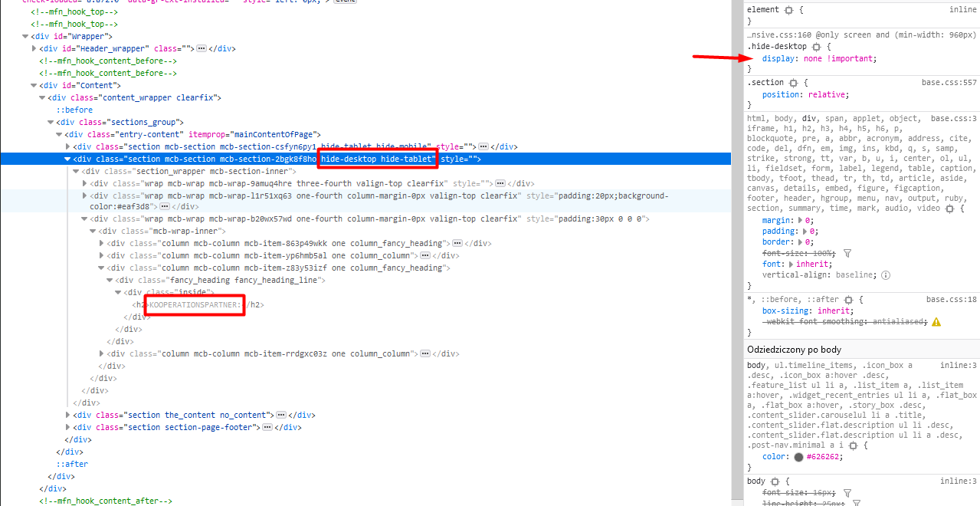
Task: Click the #626262 color swatch circle
Action: [x=798, y=457]
